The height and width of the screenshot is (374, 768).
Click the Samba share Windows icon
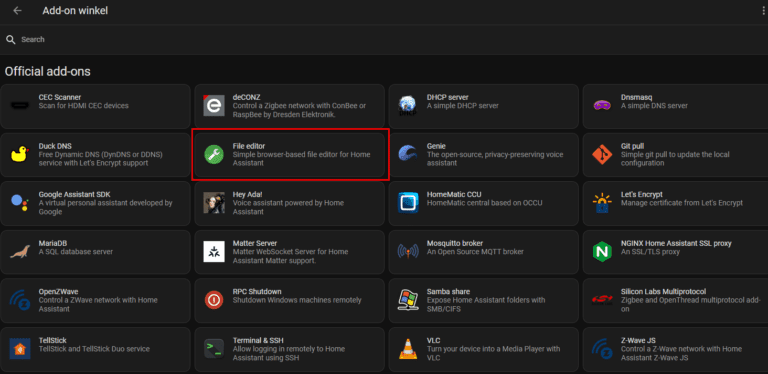pyautogui.click(x=408, y=300)
